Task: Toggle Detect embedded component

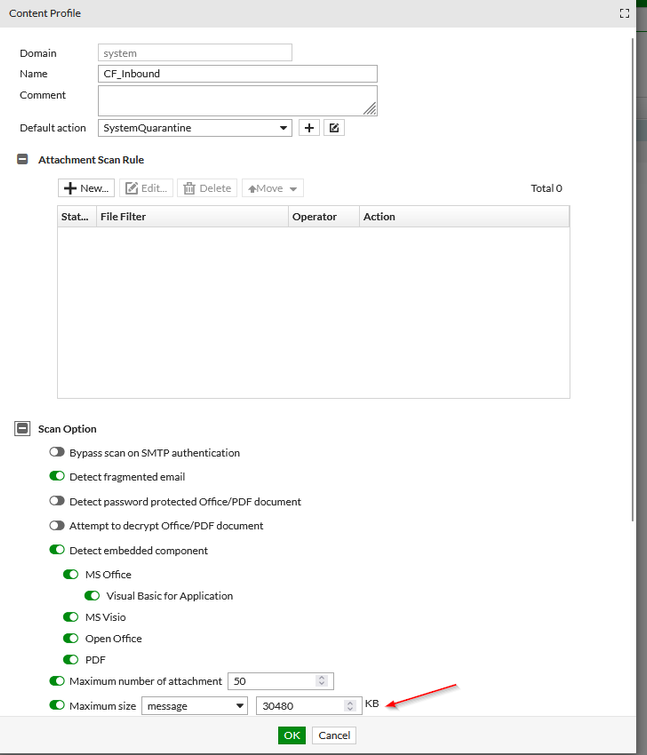Action: [x=57, y=550]
